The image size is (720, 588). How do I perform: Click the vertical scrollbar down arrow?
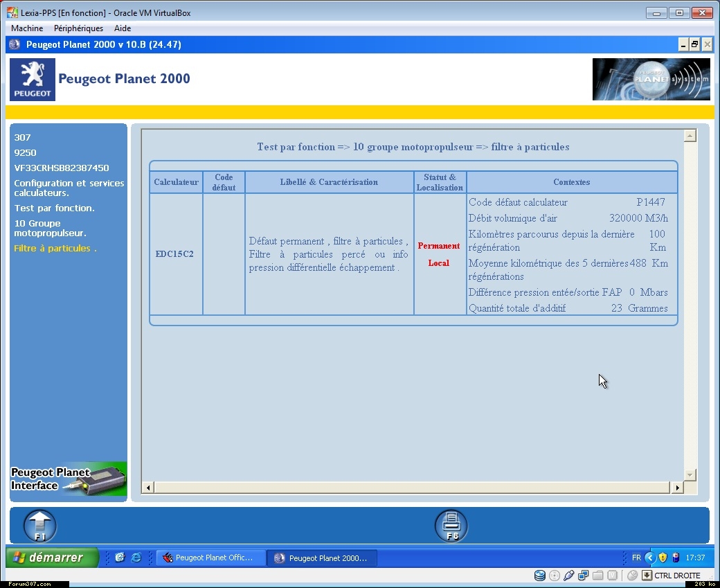690,474
